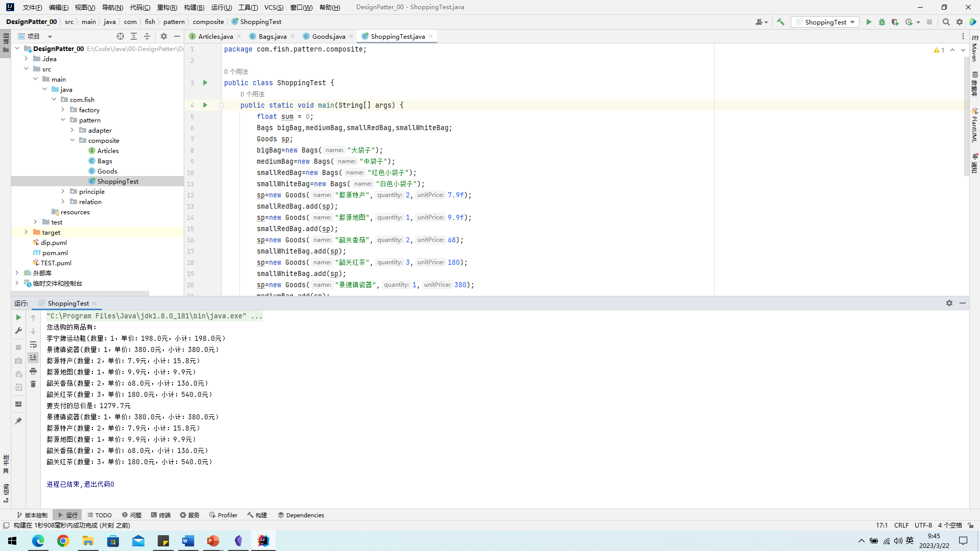Open the Dependencies tool window
The width and height of the screenshot is (980, 551).
[x=301, y=515]
